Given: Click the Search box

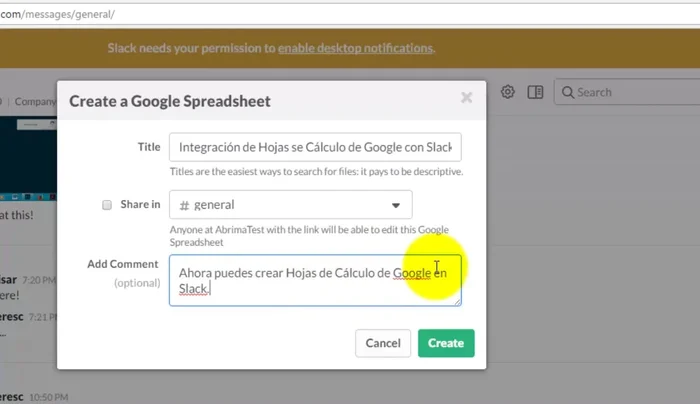Looking at the screenshot, I should (627, 92).
